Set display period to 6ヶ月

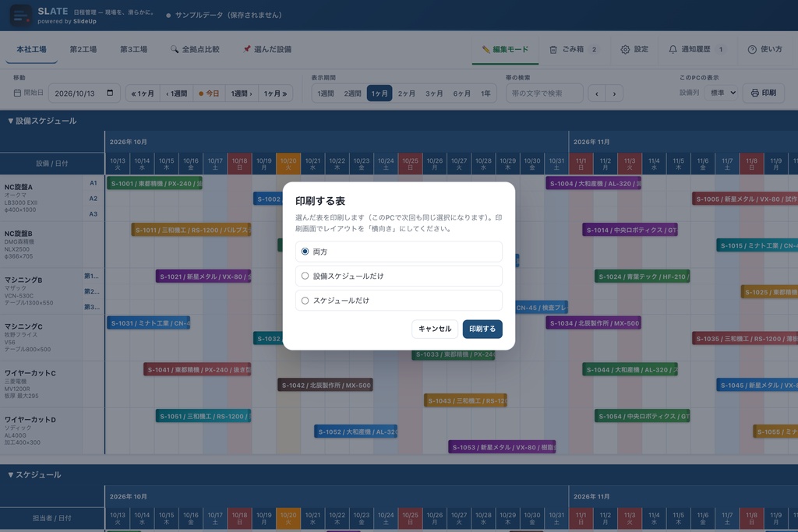point(461,93)
